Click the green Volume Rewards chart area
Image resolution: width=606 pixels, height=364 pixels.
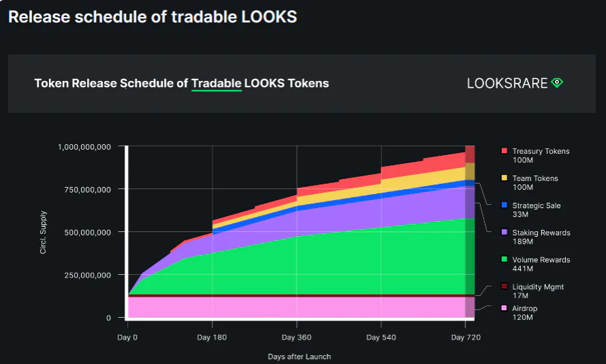click(x=306, y=265)
